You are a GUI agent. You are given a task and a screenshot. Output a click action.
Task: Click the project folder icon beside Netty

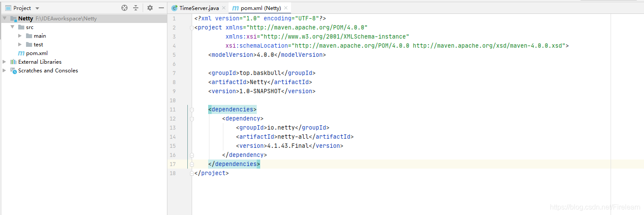[x=13, y=19]
